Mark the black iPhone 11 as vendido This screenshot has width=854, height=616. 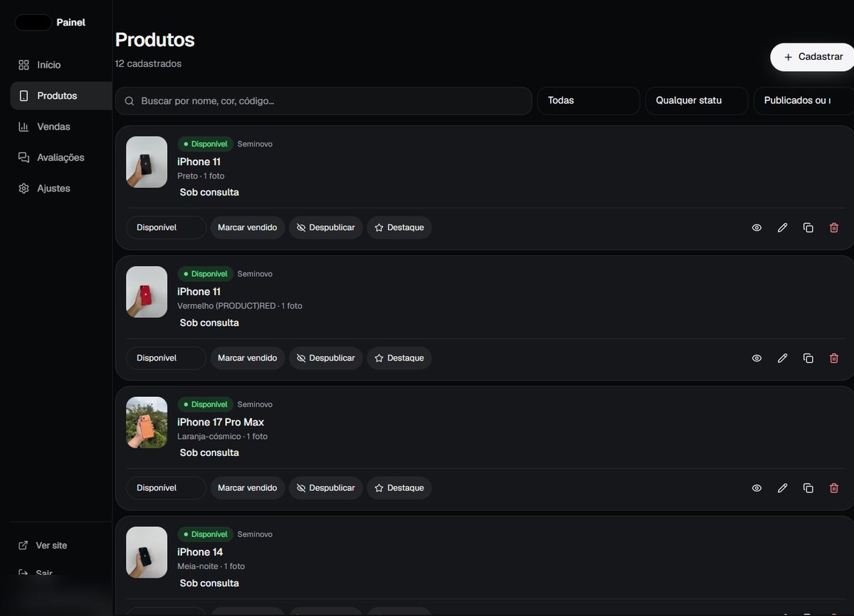pyautogui.click(x=248, y=228)
